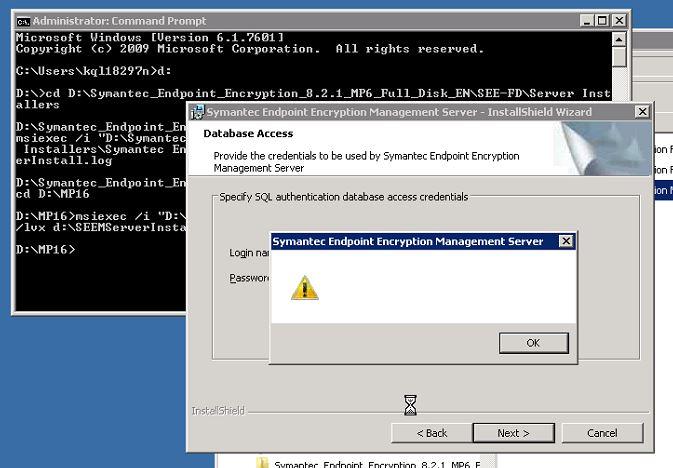Viewport: 673px width, 468px height.
Task: Click the Command Prompt scrollbar thumb
Action: tap(619, 57)
